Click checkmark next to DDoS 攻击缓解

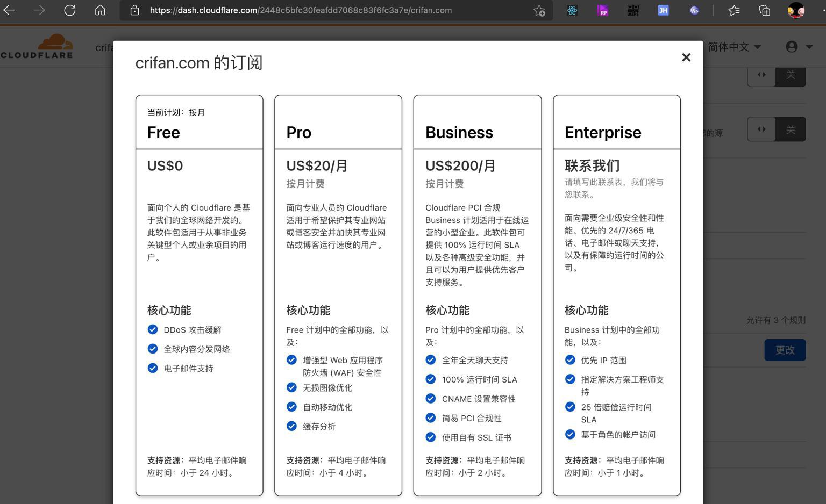[x=153, y=329]
